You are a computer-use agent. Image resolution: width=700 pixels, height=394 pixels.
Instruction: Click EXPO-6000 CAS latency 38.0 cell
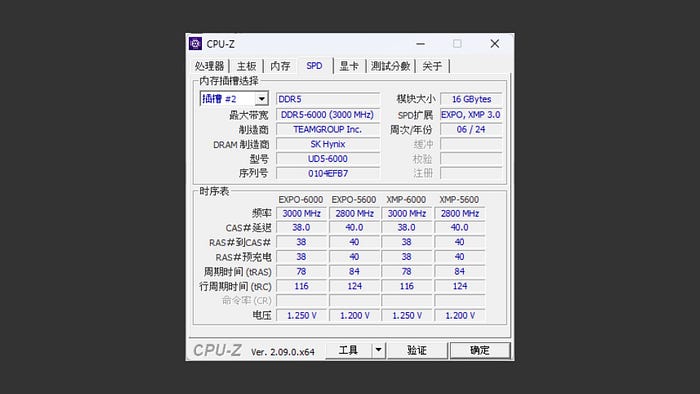301,228
